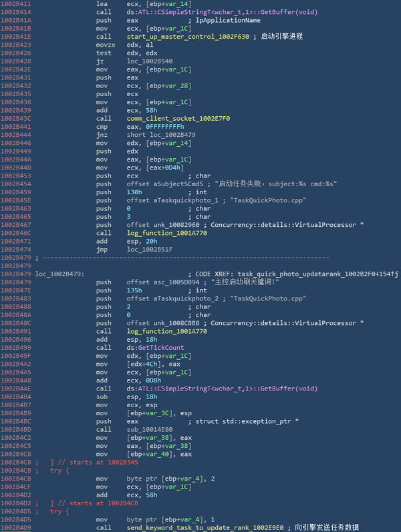Click mov [ebp+var_40], eax instruction

tap(144, 454)
